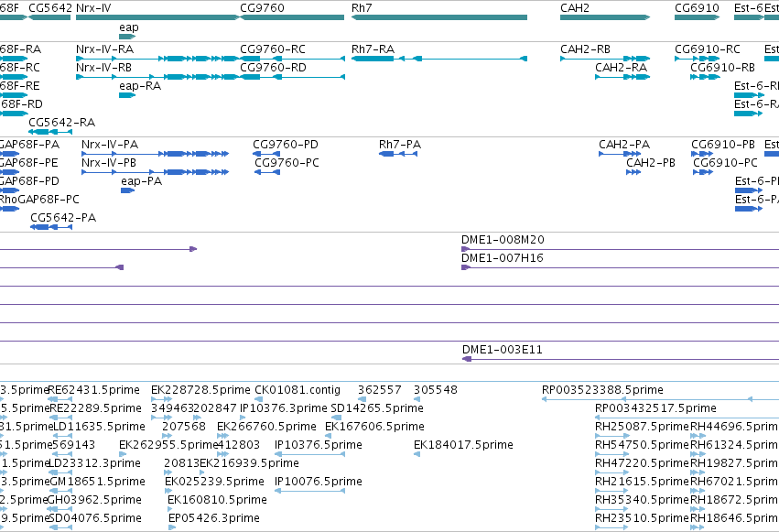The image size is (779, 532).
Task: Click EST EK160810.5prime
Action: [171, 509]
